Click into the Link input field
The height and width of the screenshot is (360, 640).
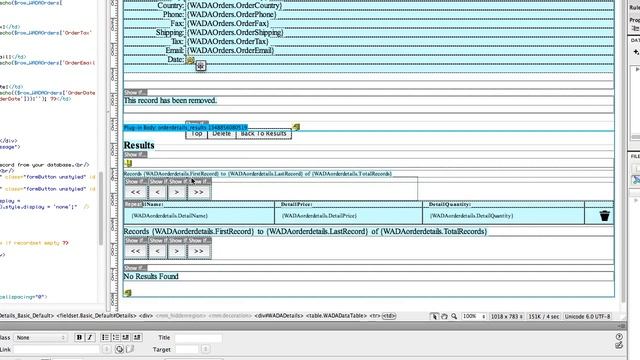click(57, 349)
